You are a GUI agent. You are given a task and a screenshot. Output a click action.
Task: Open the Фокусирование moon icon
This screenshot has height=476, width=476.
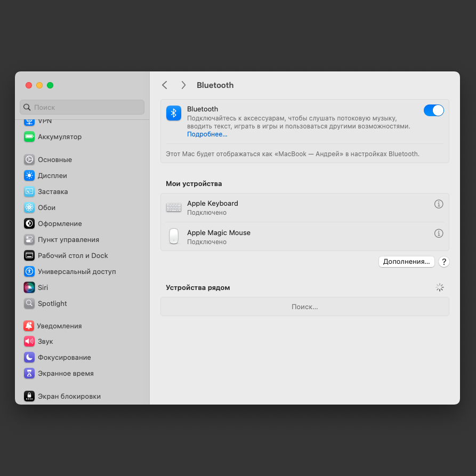pos(29,357)
